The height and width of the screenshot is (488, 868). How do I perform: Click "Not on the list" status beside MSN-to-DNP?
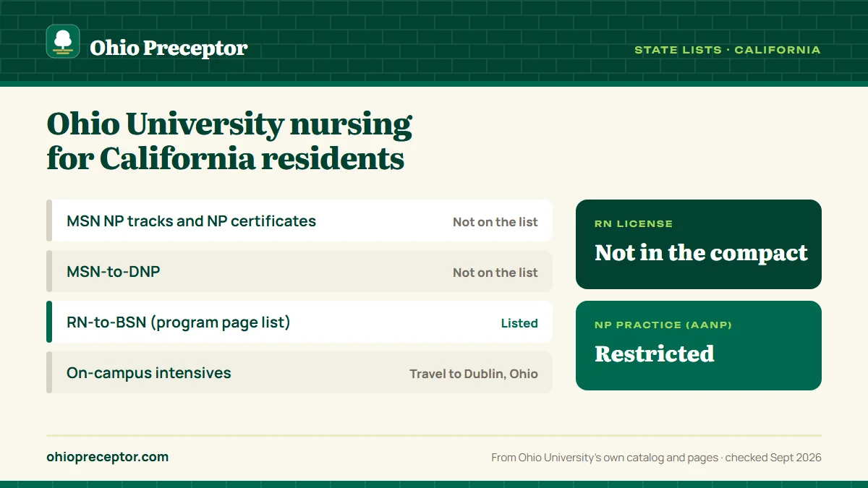(495, 273)
